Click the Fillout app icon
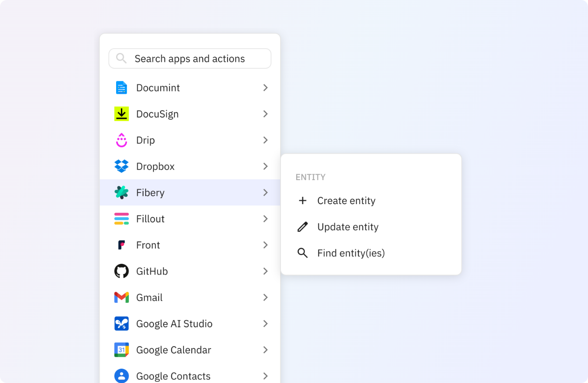 point(121,219)
